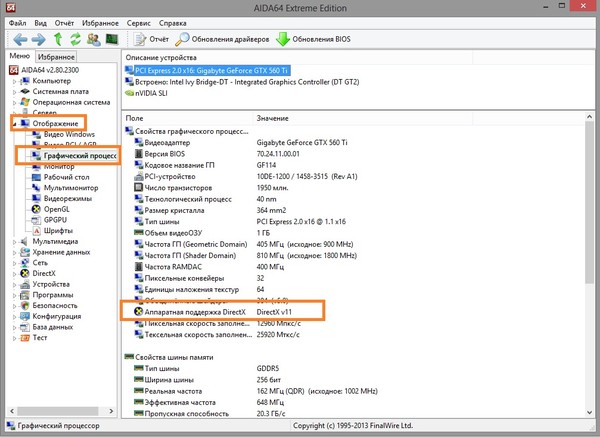
Task: Expand the Операционная система tree node
Action: click(x=14, y=103)
